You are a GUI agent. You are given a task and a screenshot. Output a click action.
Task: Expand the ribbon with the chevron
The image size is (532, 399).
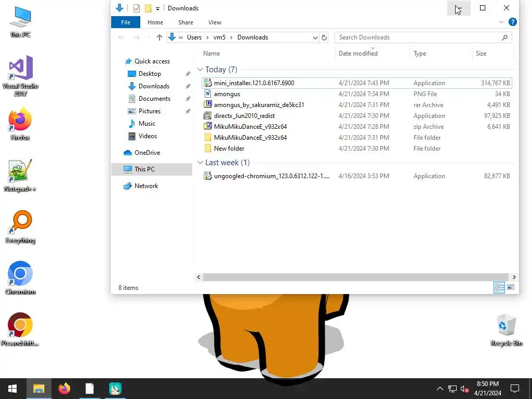tap(501, 22)
